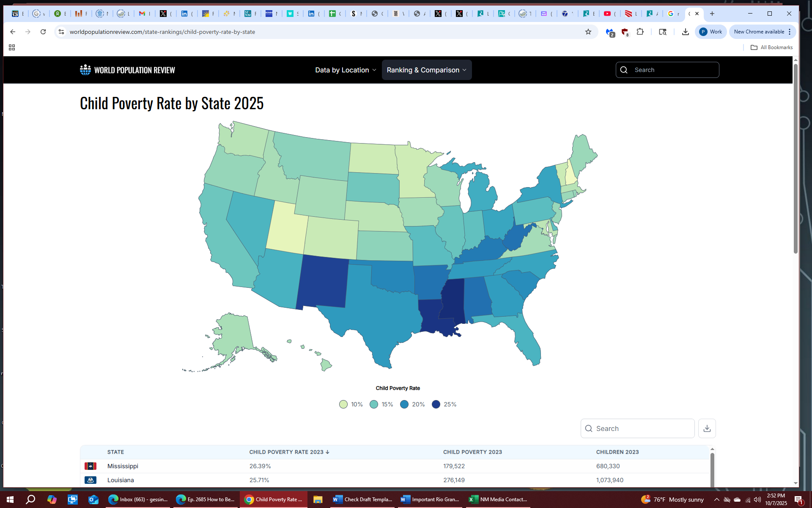Click the 25% legend color swatch
812x508 pixels.
click(436, 404)
